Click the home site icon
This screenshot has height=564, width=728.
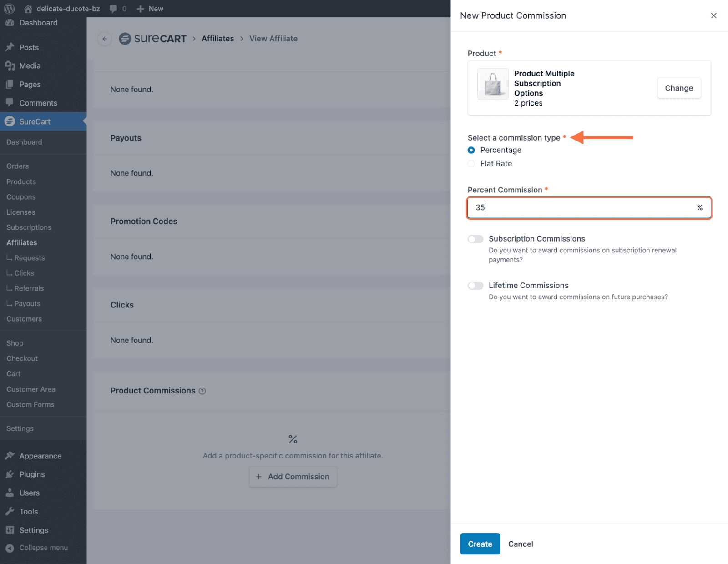(x=28, y=9)
